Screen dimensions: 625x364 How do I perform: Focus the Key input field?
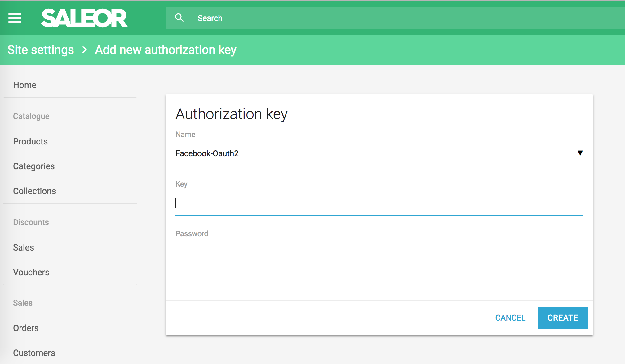pyautogui.click(x=379, y=203)
